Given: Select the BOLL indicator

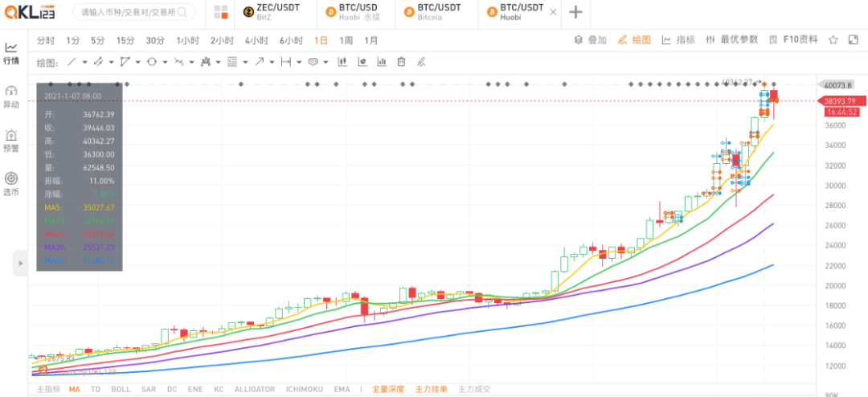Looking at the screenshot, I should click(121, 389).
